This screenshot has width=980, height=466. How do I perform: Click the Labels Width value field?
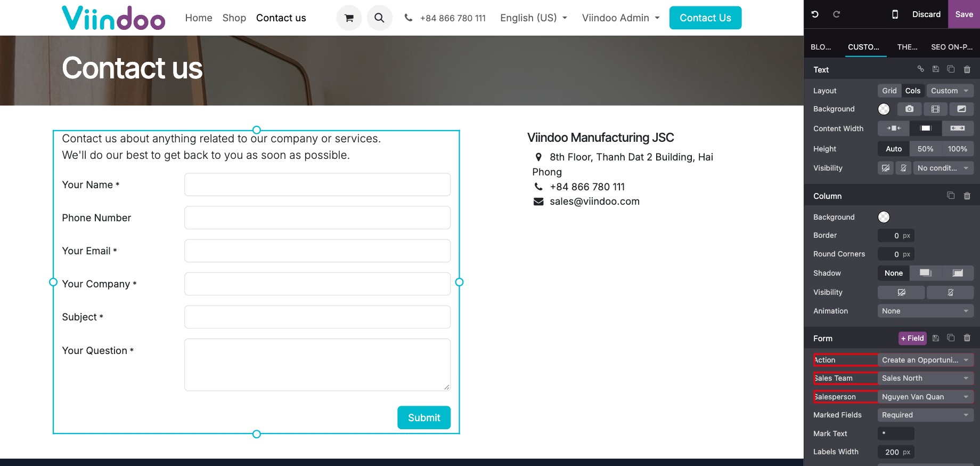tap(896, 452)
